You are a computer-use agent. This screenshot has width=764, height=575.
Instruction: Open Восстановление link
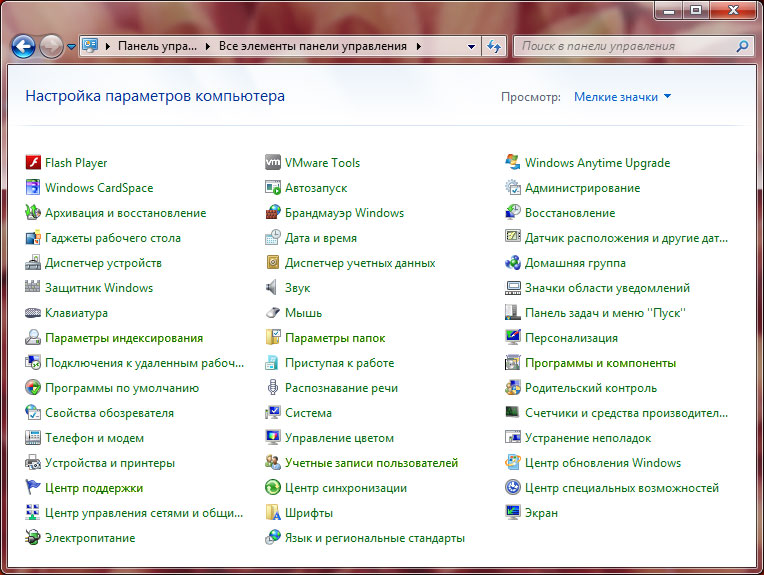point(570,212)
